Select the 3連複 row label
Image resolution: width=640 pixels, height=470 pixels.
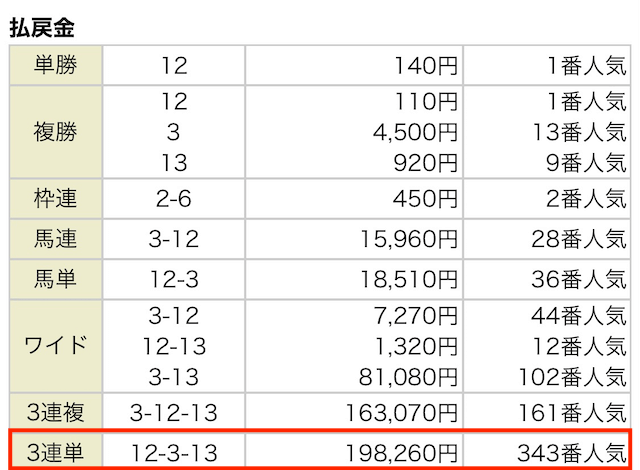[56, 412]
